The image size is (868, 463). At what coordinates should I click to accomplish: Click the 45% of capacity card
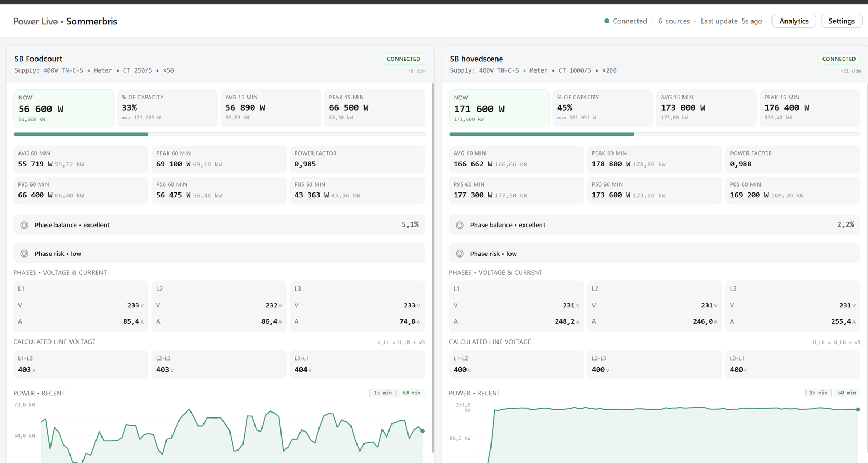coord(603,108)
